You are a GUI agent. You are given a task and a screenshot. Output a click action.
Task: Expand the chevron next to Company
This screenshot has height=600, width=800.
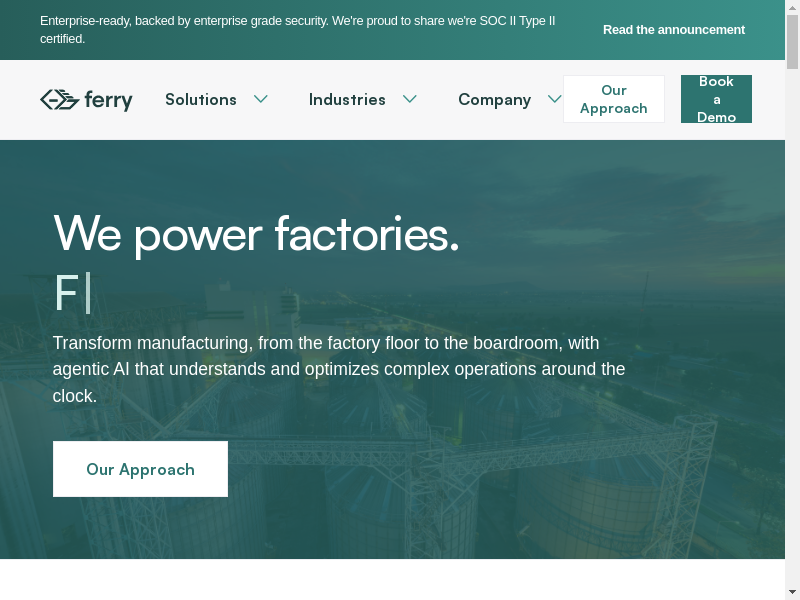pos(555,99)
